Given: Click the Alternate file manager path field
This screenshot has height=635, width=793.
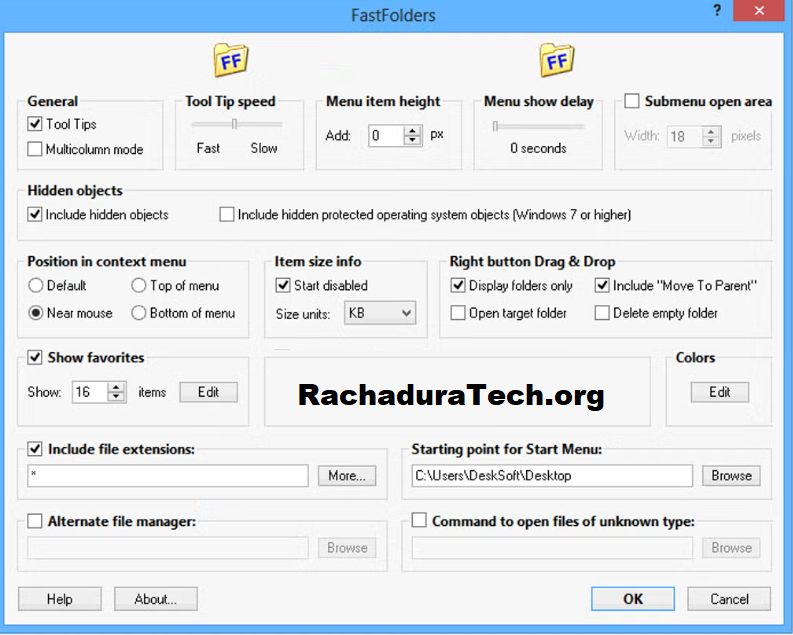Looking at the screenshot, I should click(x=168, y=548).
